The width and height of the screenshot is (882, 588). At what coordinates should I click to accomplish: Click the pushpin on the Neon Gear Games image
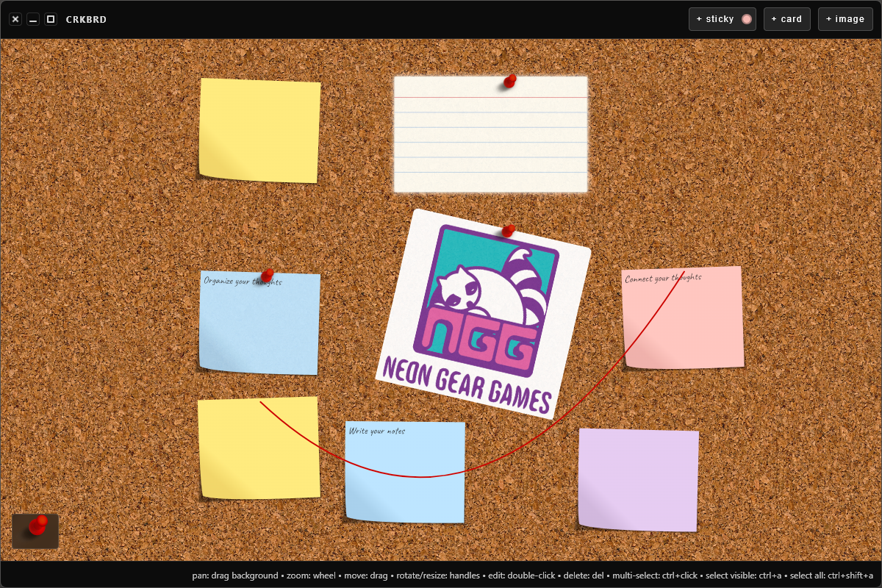click(x=508, y=231)
